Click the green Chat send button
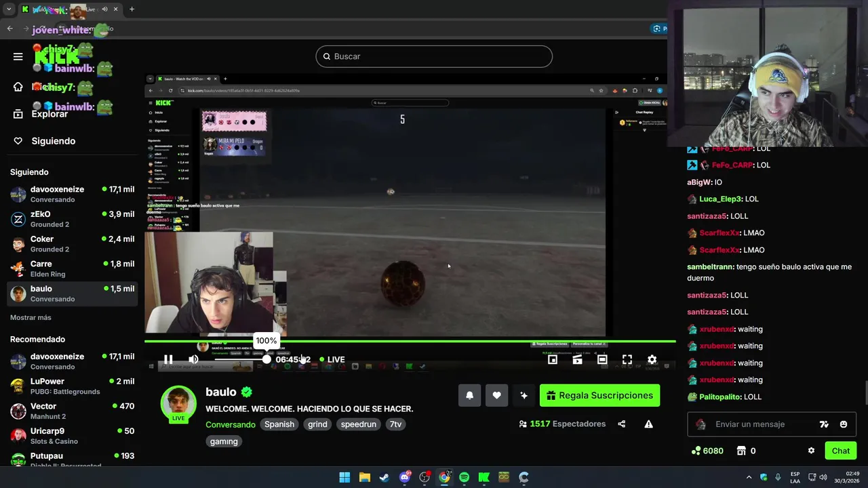The width and height of the screenshot is (868, 488). (x=841, y=451)
